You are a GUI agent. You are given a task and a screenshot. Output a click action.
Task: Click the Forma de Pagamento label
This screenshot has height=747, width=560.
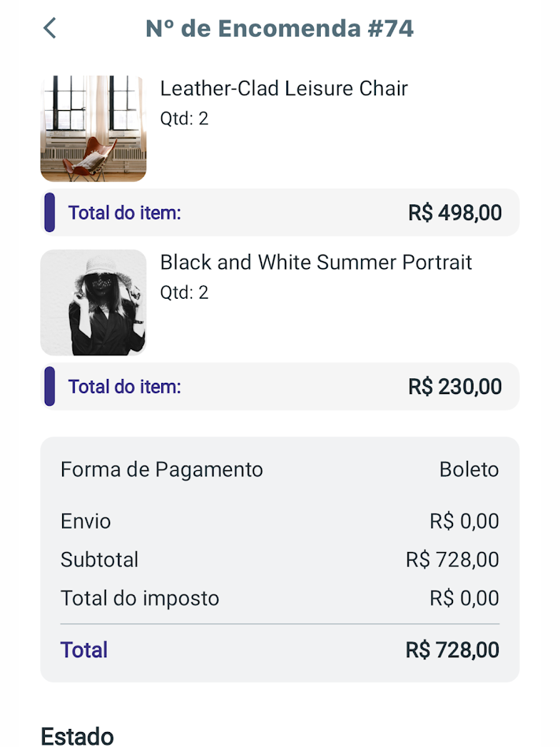tap(162, 469)
